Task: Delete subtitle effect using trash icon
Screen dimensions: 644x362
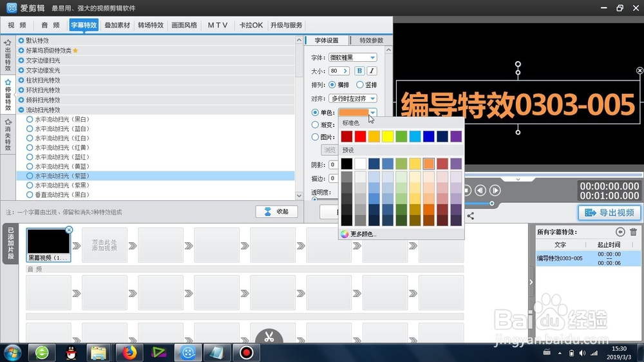Action: coord(633,232)
